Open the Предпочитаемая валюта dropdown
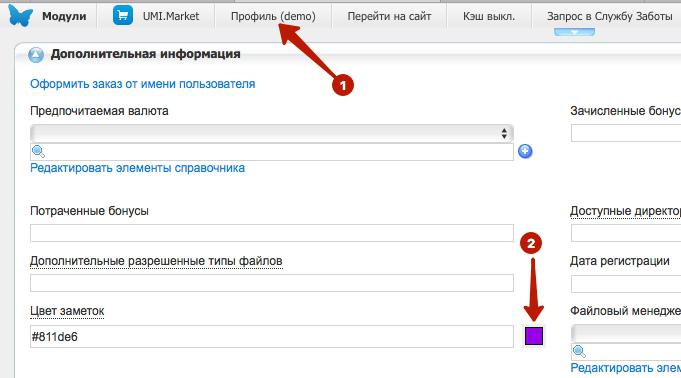The width and height of the screenshot is (681, 378). [x=272, y=133]
